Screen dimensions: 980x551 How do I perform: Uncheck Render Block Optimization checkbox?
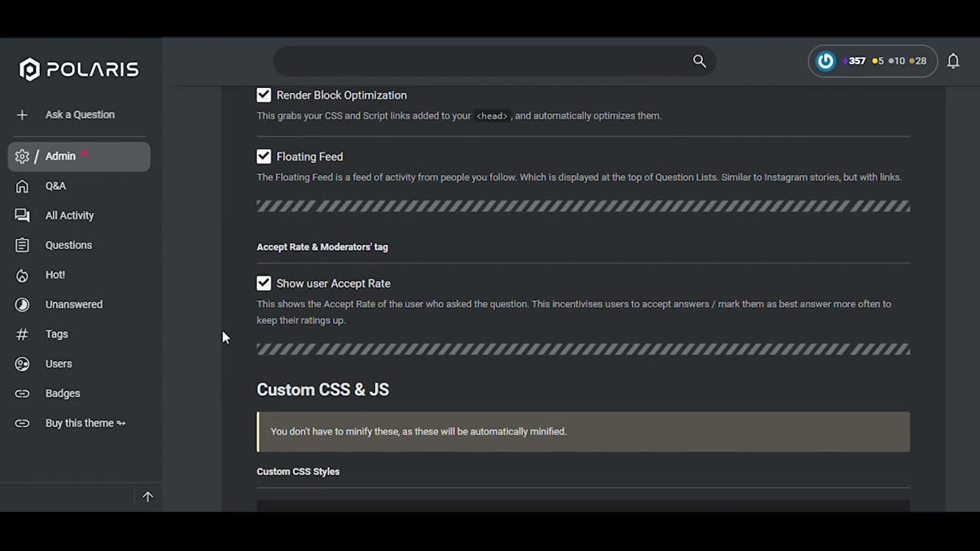click(x=264, y=95)
